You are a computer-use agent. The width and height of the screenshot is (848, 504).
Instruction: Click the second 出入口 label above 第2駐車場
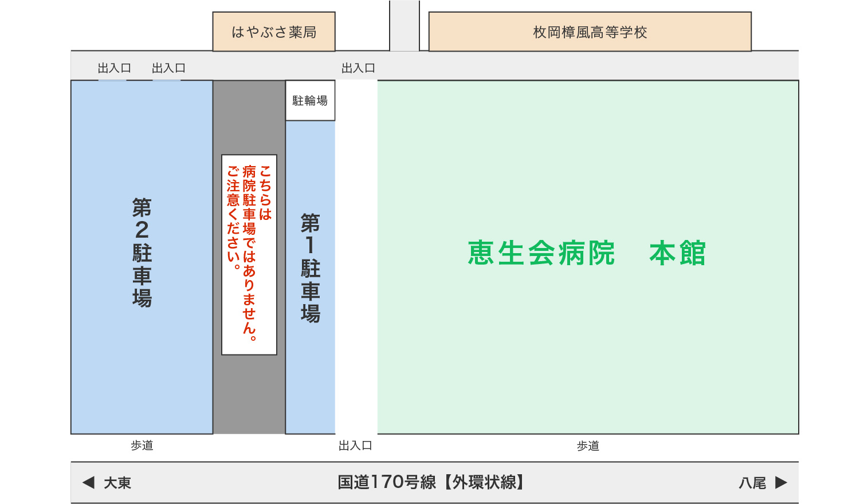pos(168,68)
